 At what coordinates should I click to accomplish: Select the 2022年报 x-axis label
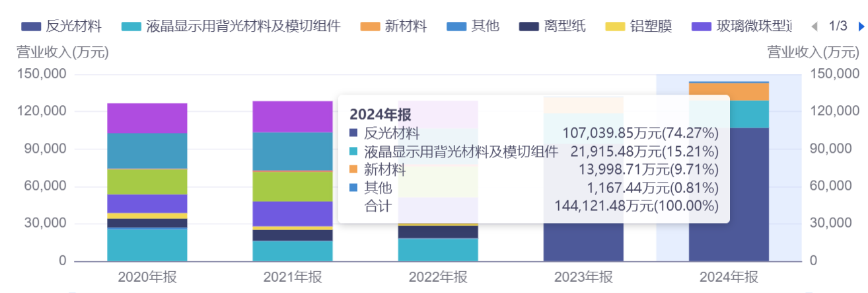[x=438, y=276]
